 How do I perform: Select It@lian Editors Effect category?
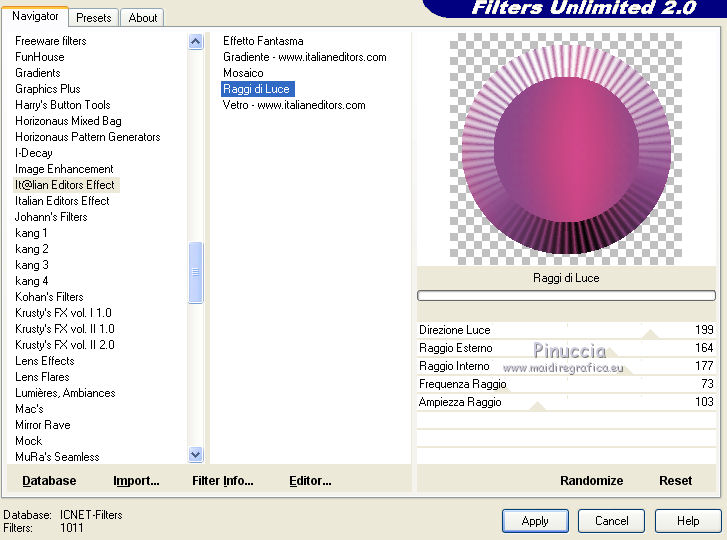point(64,185)
